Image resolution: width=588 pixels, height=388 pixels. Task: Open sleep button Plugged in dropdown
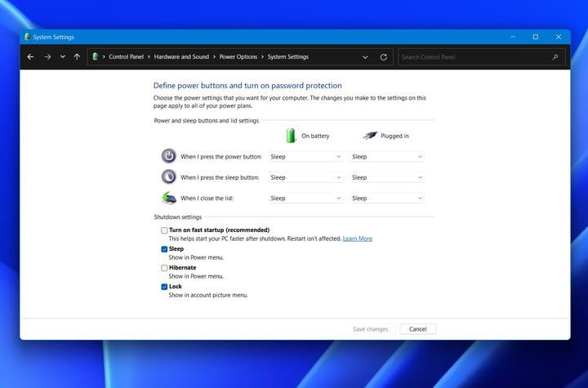tap(387, 177)
